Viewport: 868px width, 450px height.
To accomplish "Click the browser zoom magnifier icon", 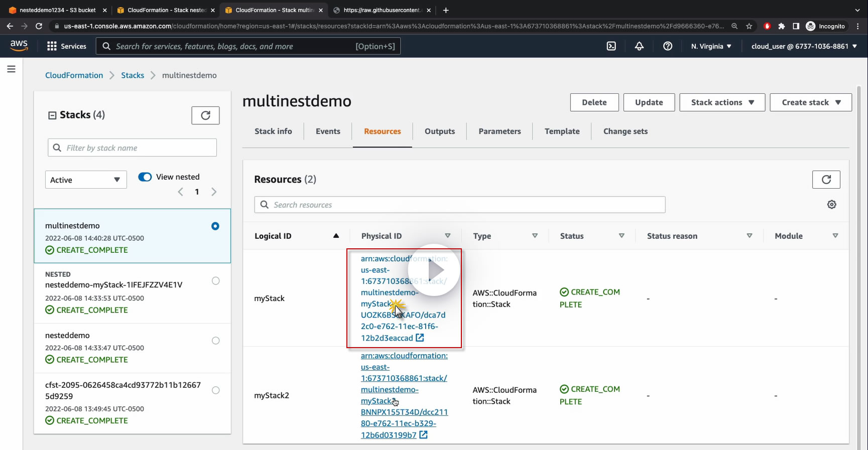I will coord(734,26).
